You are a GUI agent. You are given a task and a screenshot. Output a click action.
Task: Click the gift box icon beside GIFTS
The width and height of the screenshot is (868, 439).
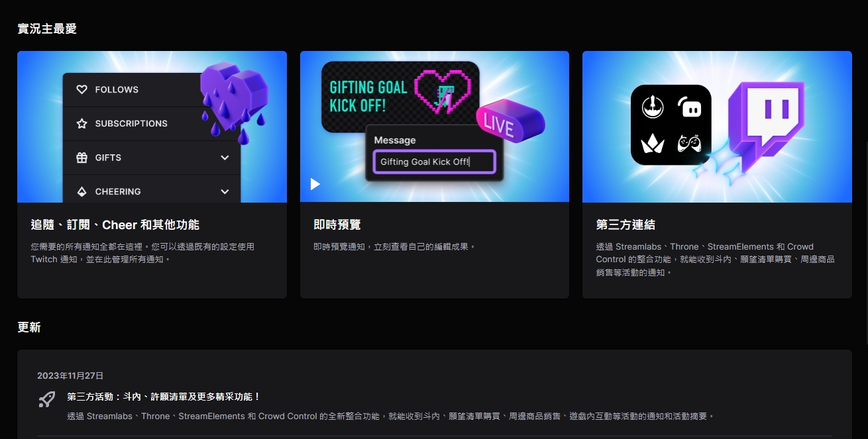pos(81,158)
